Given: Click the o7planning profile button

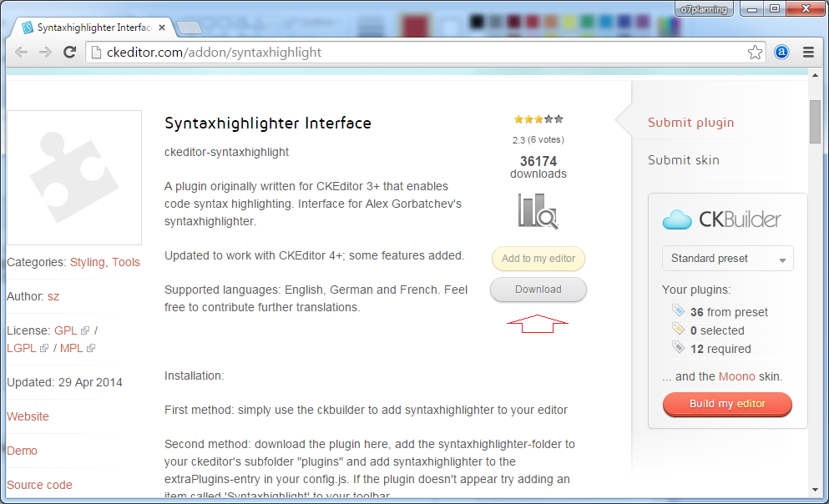Looking at the screenshot, I should click(x=704, y=9).
